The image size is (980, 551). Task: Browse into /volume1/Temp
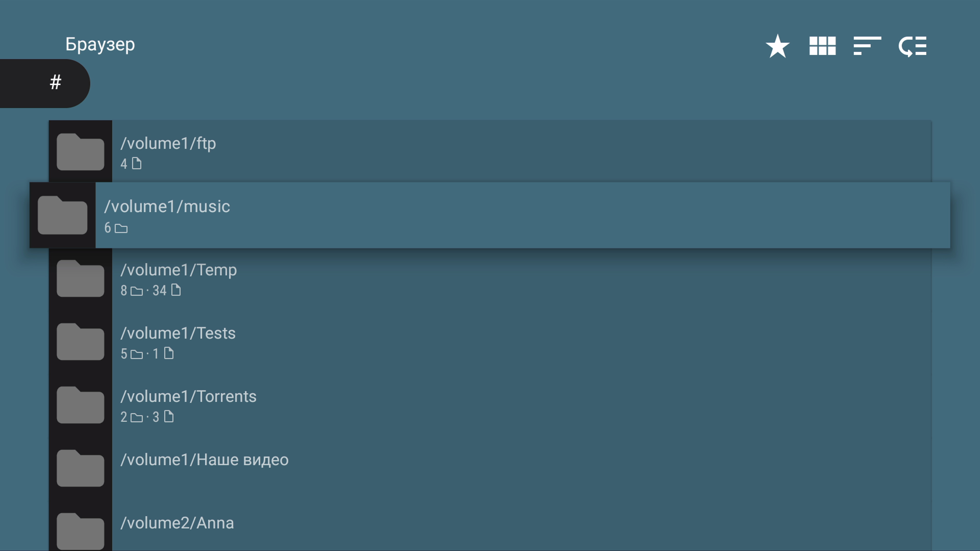178,270
